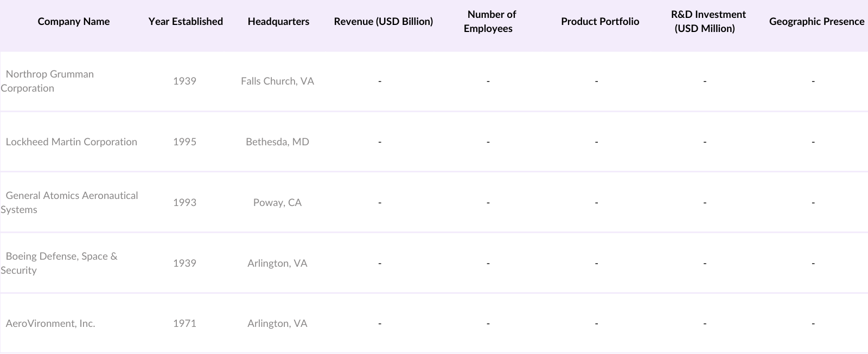The height and width of the screenshot is (354, 868).
Task: Click the Falls Church, VA headquarters cell
Action: click(x=277, y=81)
